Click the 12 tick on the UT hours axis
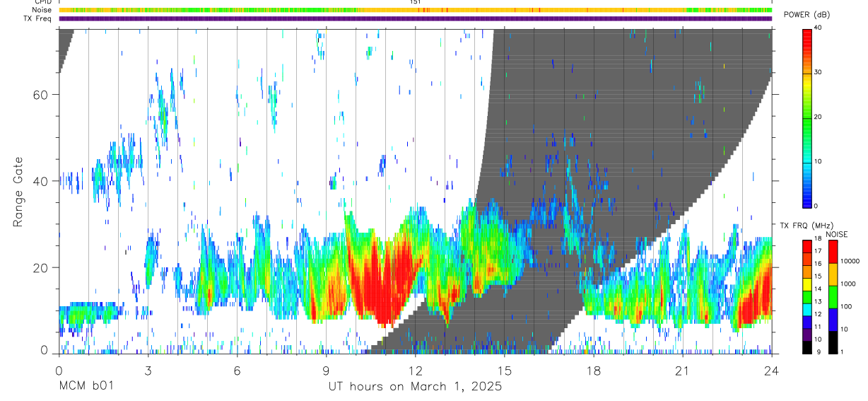This screenshot has width=868, height=401. [415, 370]
